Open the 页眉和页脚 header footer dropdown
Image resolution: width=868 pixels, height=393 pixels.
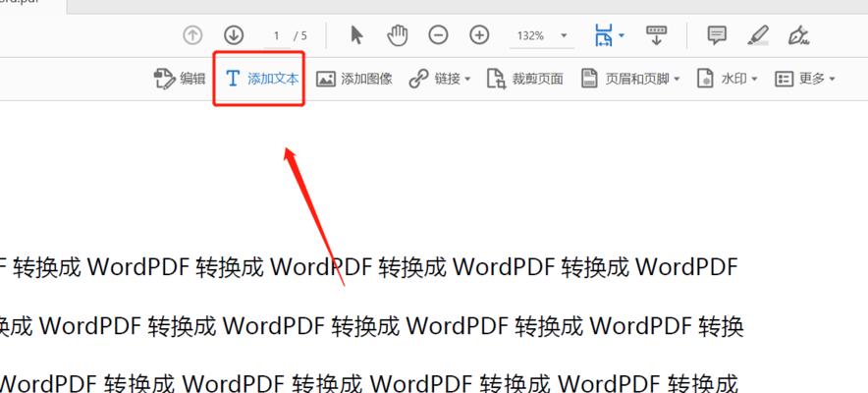(x=630, y=80)
